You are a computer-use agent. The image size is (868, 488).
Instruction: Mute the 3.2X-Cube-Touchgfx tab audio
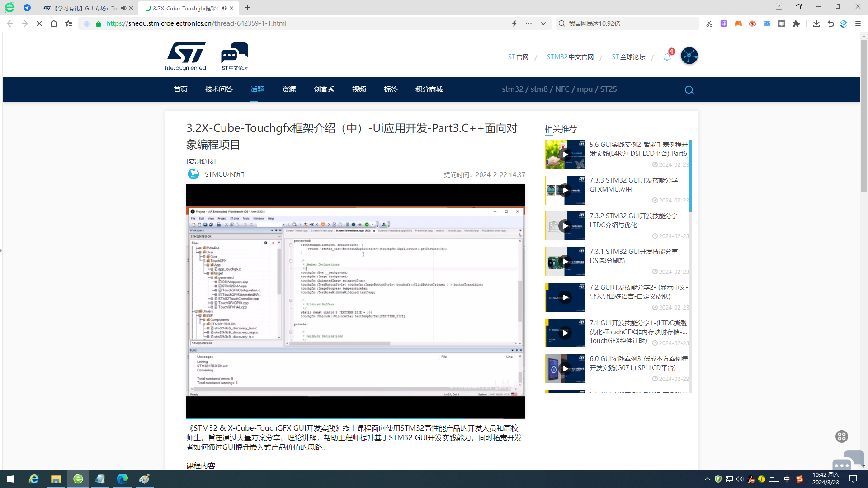tap(224, 8)
